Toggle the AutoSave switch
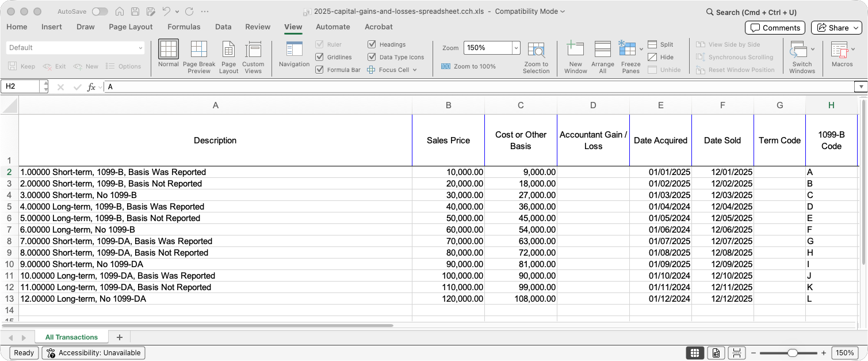Viewport: 868px width, 361px height. pyautogui.click(x=100, y=12)
